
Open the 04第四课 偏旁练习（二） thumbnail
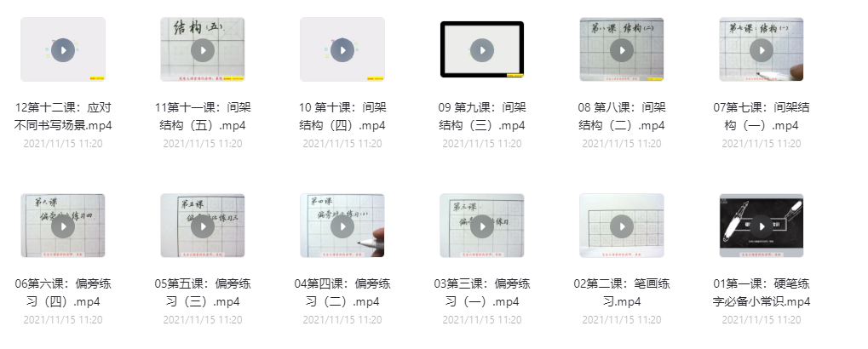(342, 226)
